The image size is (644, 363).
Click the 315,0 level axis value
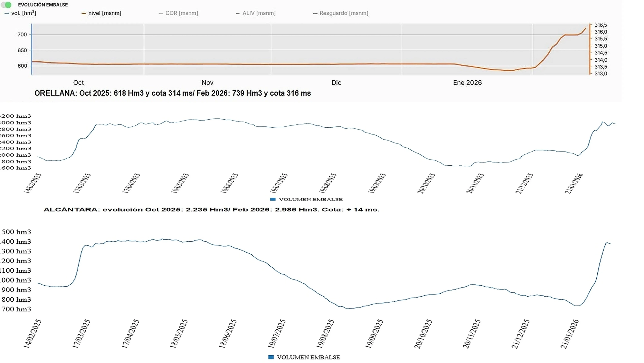click(x=601, y=46)
